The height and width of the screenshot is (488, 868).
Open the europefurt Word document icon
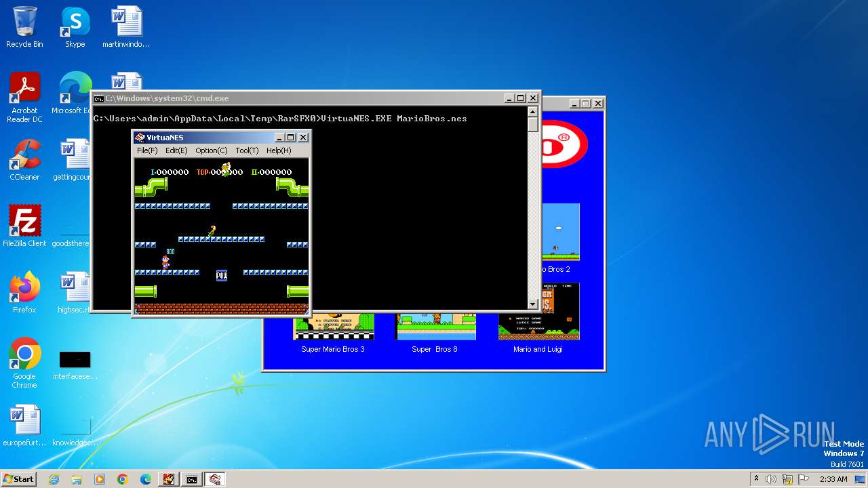tap(24, 426)
